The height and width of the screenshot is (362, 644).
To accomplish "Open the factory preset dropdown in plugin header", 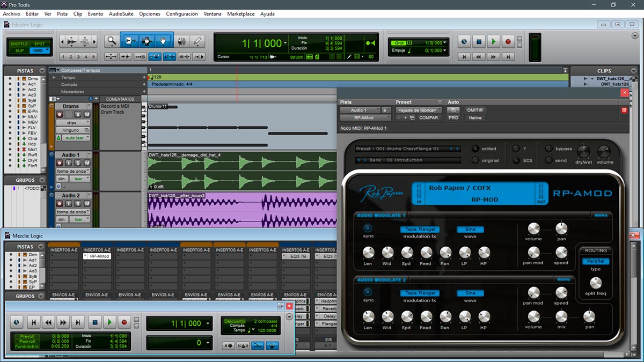I will coord(419,110).
